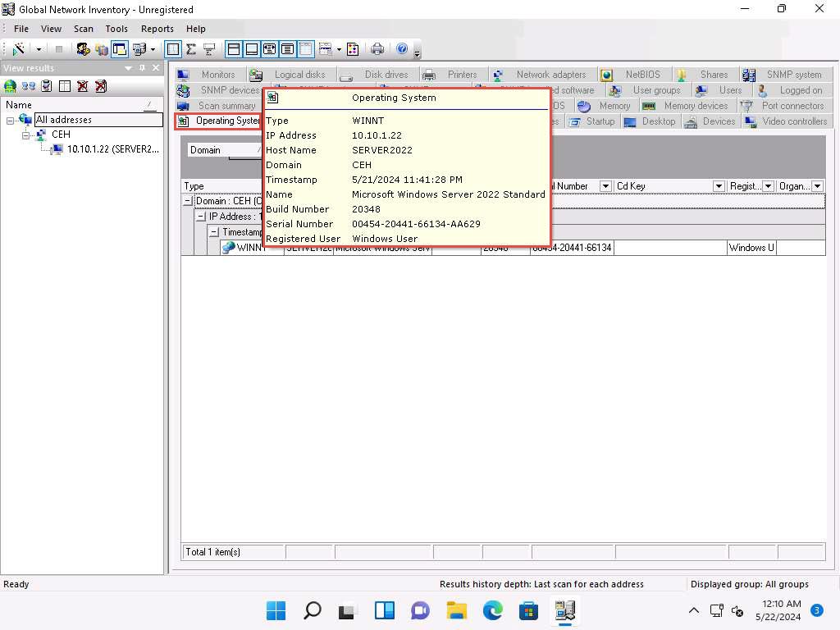Screen dimensions: 840x630
Task: Collapse the Domain : CEH group row
Action: pyautogui.click(x=188, y=201)
